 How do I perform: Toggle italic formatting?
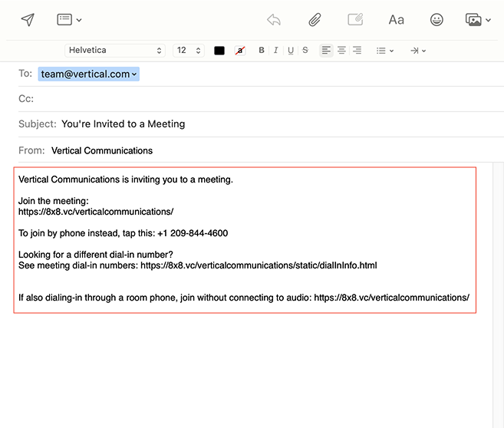(276, 50)
